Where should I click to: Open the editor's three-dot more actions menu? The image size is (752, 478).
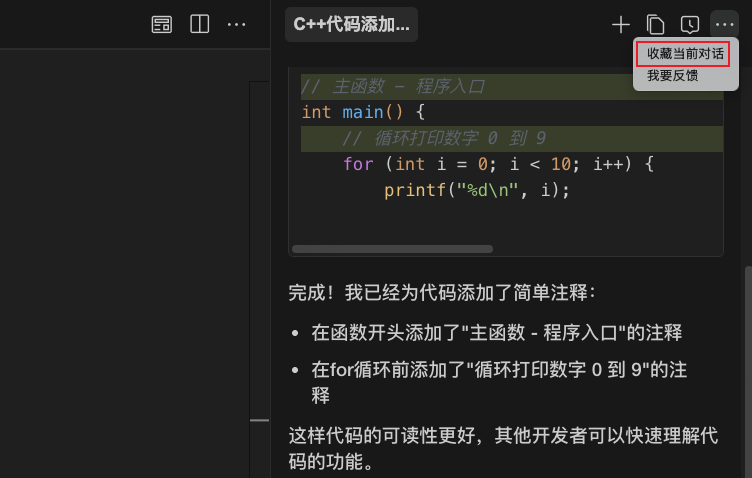point(237,24)
